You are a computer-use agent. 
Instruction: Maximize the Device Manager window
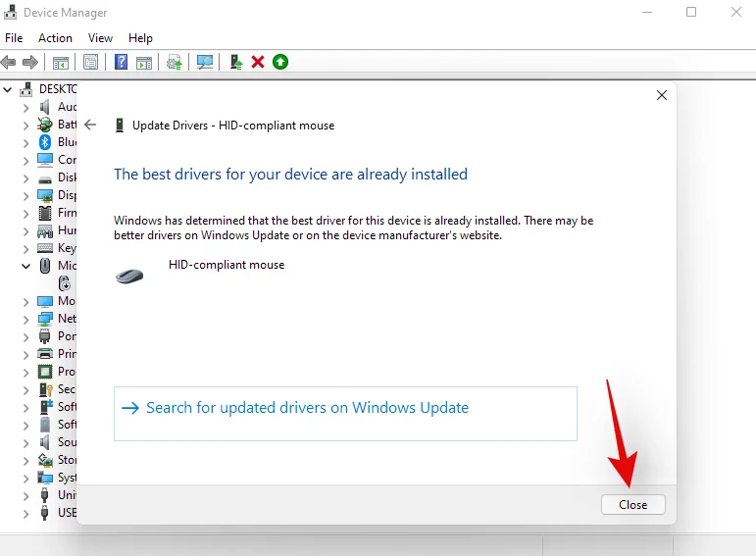[x=691, y=12]
